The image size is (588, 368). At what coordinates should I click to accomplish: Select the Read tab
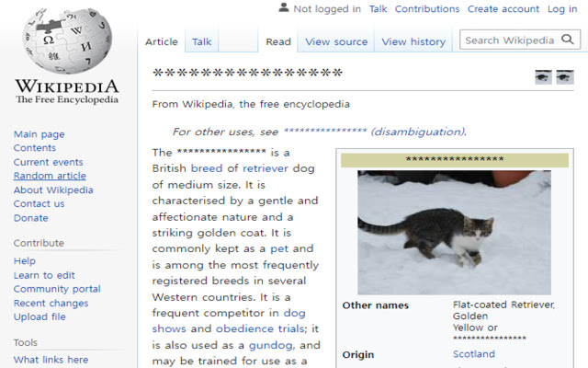pyautogui.click(x=278, y=41)
